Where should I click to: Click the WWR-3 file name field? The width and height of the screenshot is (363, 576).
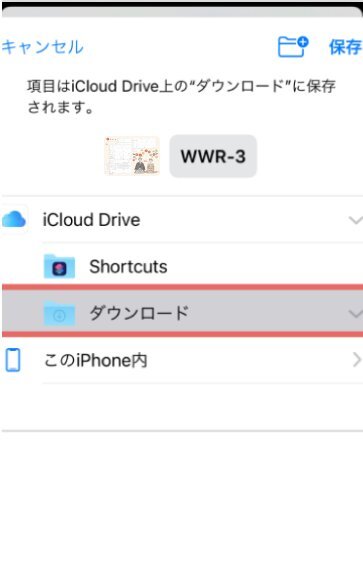[x=213, y=156]
